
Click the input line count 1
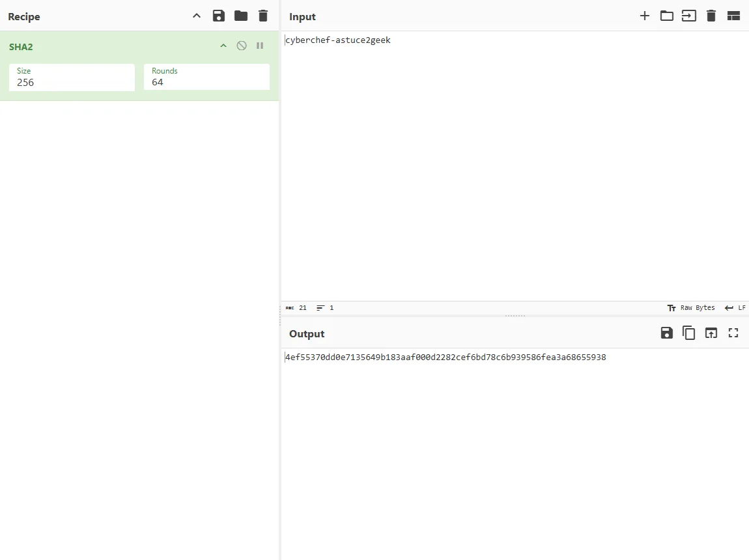pyautogui.click(x=325, y=308)
